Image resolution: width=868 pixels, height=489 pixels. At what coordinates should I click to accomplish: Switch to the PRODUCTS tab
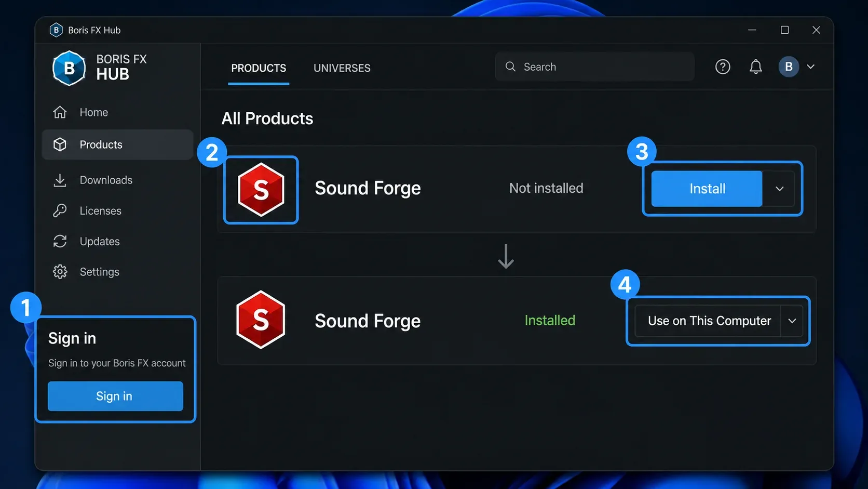point(259,68)
